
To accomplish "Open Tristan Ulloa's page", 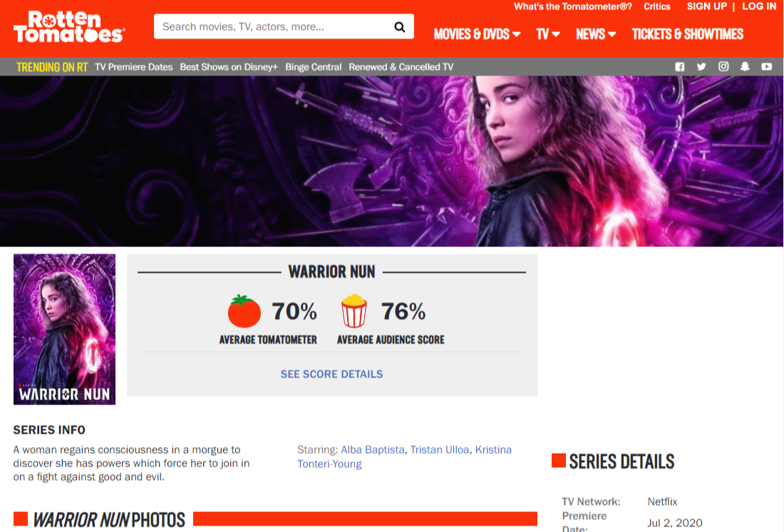I will click(440, 449).
